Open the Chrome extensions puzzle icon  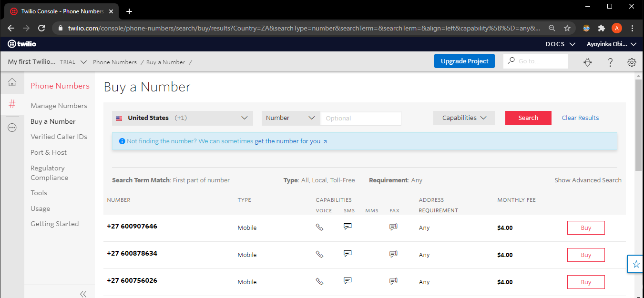[x=602, y=28]
